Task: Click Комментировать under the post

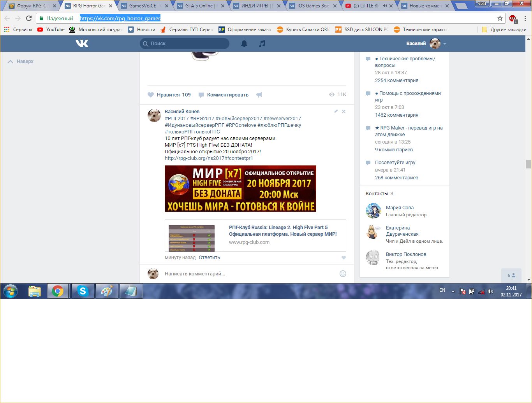Action: tap(224, 95)
